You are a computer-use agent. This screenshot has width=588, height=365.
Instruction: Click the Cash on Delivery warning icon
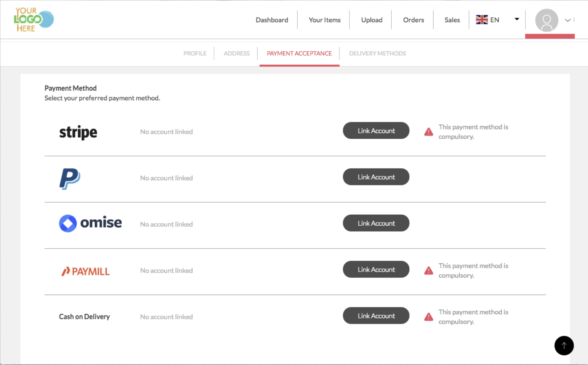point(429,317)
